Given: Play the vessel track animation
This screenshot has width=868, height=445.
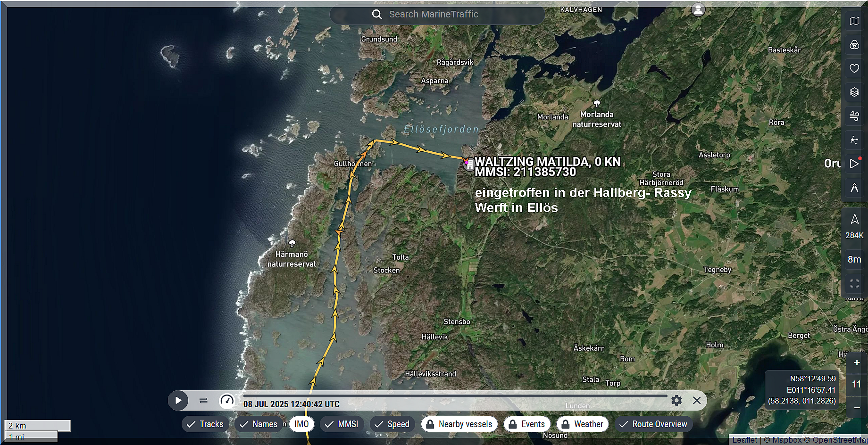Looking at the screenshot, I should 178,401.
